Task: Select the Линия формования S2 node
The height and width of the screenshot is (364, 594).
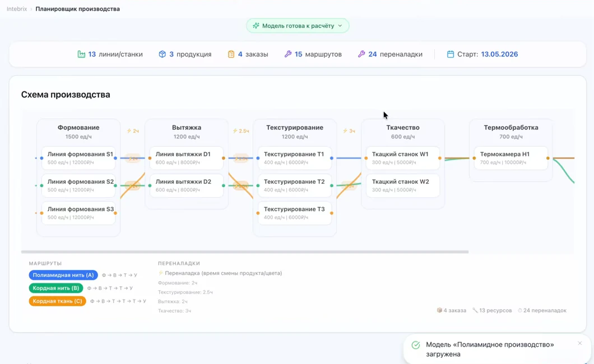Action: click(78, 185)
